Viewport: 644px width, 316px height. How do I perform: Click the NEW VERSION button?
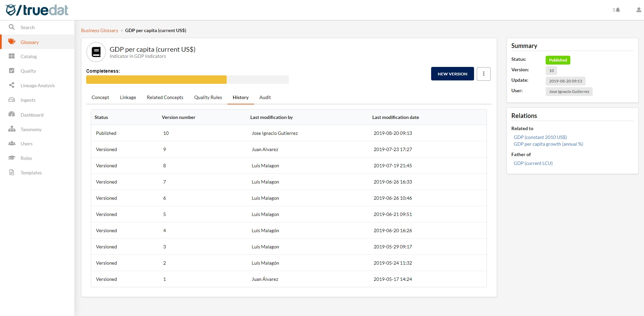452,74
